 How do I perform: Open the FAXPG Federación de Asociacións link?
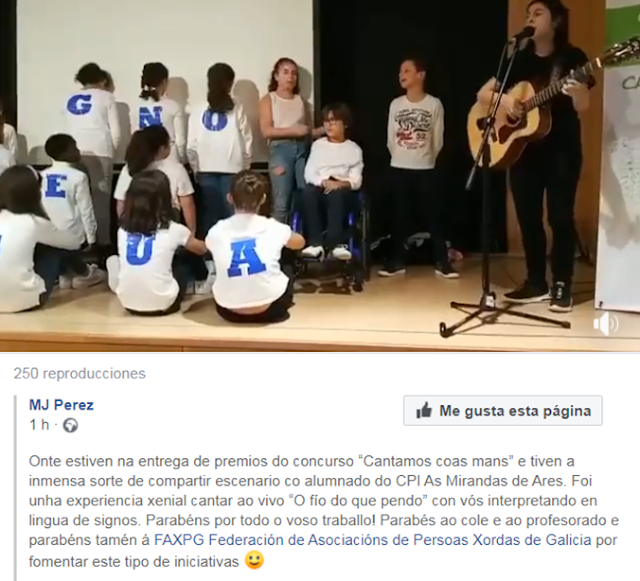(x=373, y=540)
